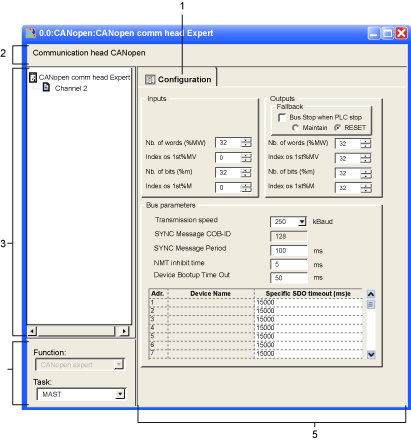This screenshot has width=411, height=441.
Task: Select SDO timeout cell for address 1
Action: (308, 302)
